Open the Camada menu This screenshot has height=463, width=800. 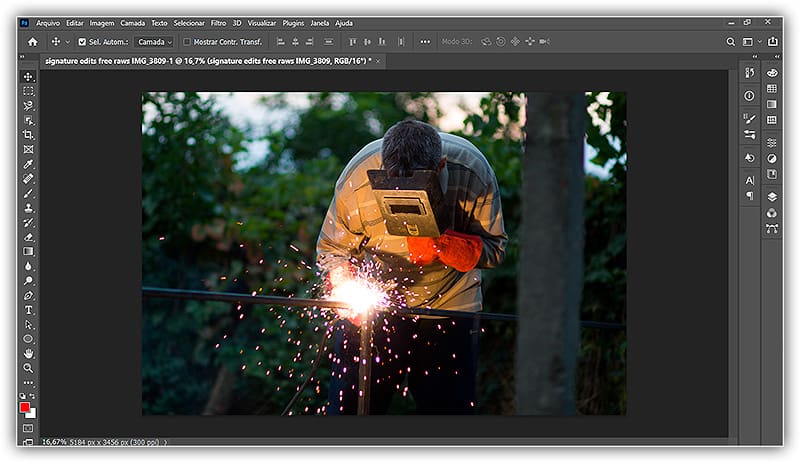(133, 23)
